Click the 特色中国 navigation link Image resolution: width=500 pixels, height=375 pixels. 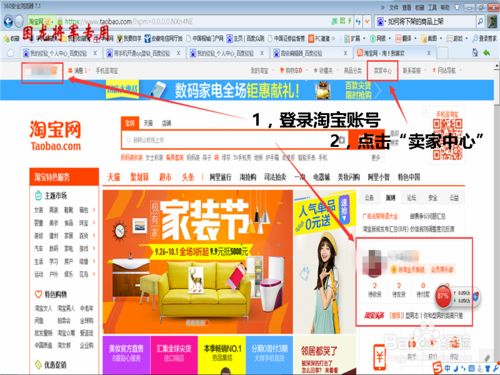[409, 177]
